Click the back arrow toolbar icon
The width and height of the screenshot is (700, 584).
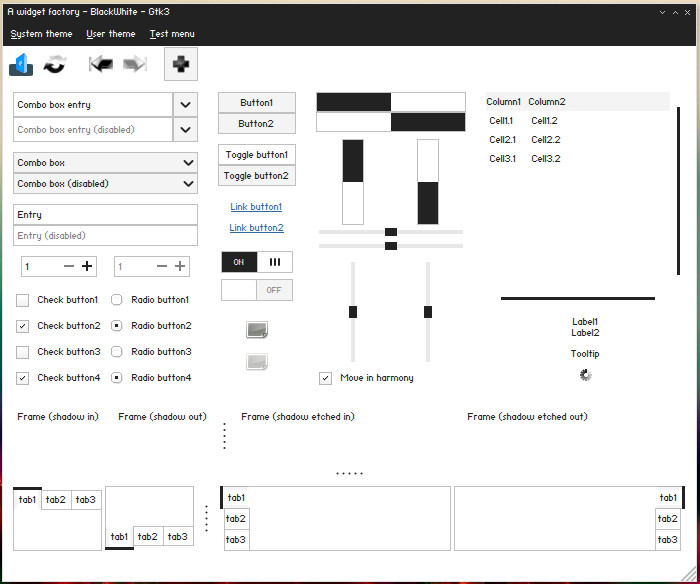pos(100,64)
